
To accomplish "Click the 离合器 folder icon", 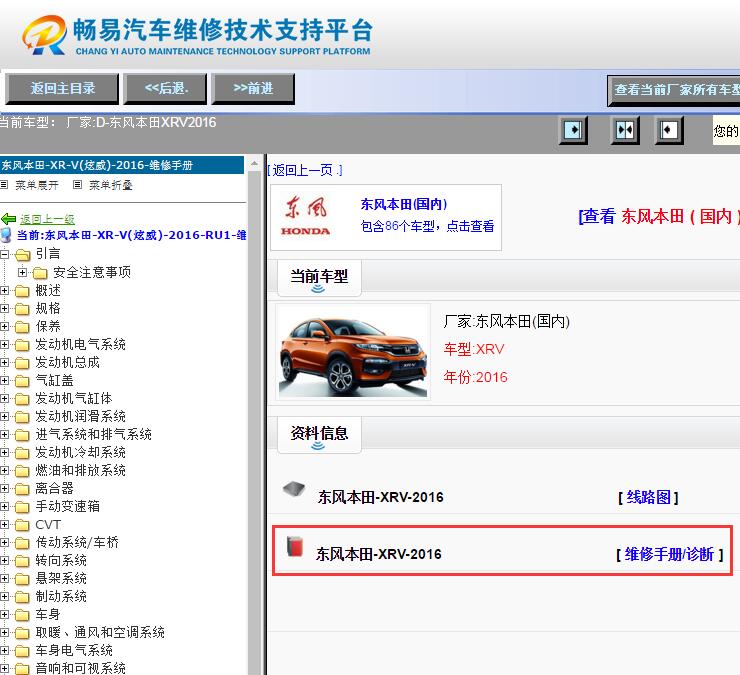I will pos(22,489).
